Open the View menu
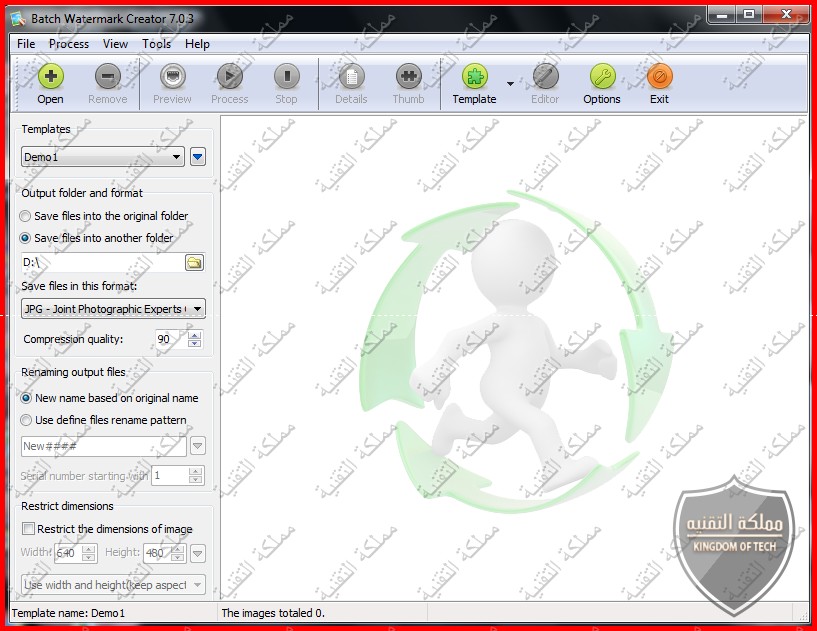817x631 pixels. 115,44
